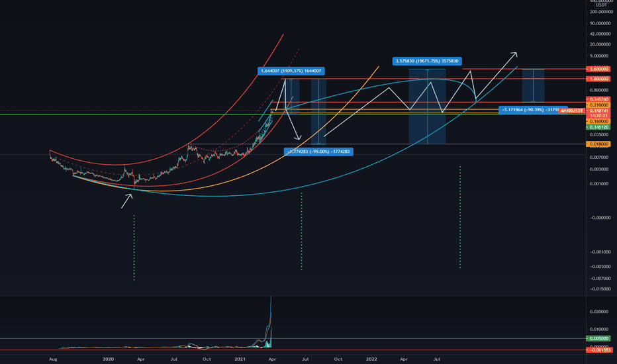Screen dimensions: 617x364
Task: Open the USDT currency selector on price axis
Action: pyautogui.click(x=601, y=5)
